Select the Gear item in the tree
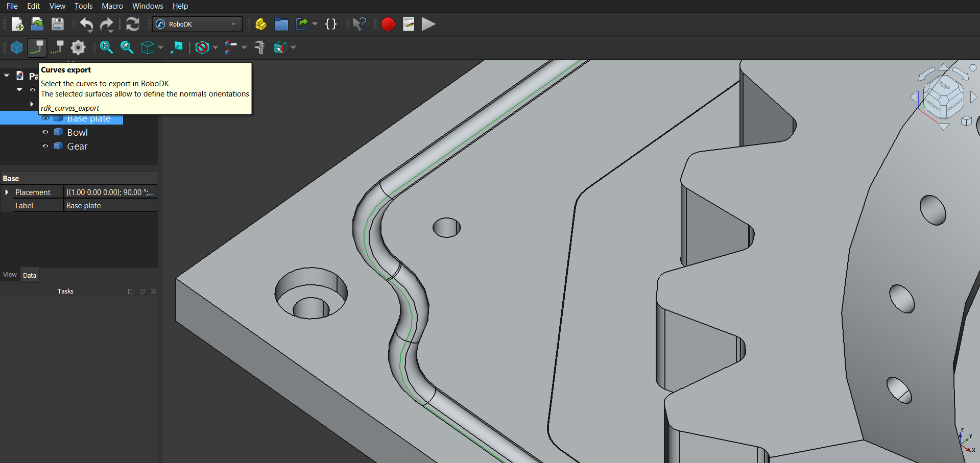The height and width of the screenshot is (463, 980). pos(77,146)
